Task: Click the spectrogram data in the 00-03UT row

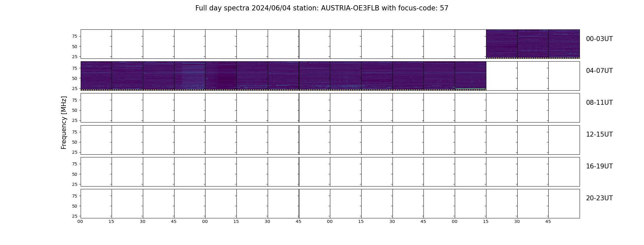Action: pyautogui.click(x=533, y=44)
